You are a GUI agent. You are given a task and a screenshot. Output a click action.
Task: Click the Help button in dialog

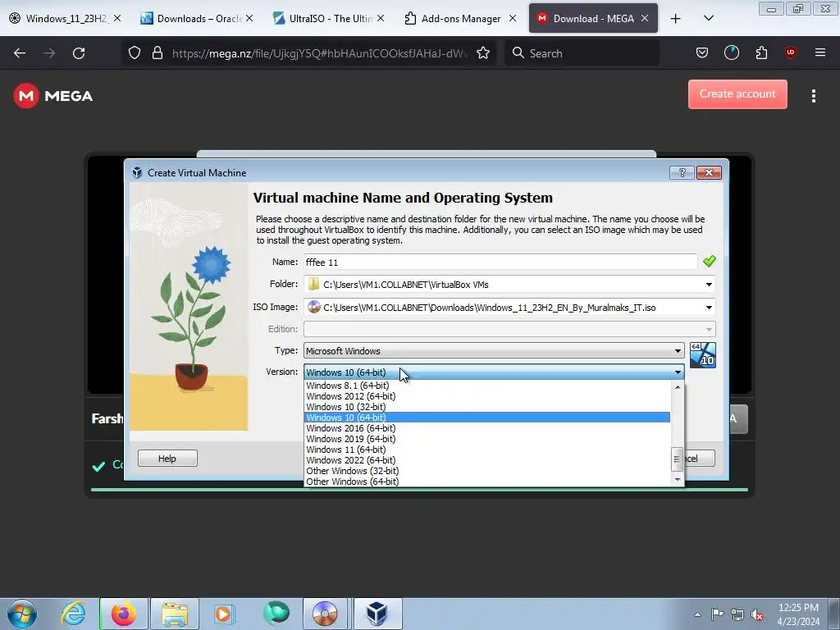click(x=167, y=459)
